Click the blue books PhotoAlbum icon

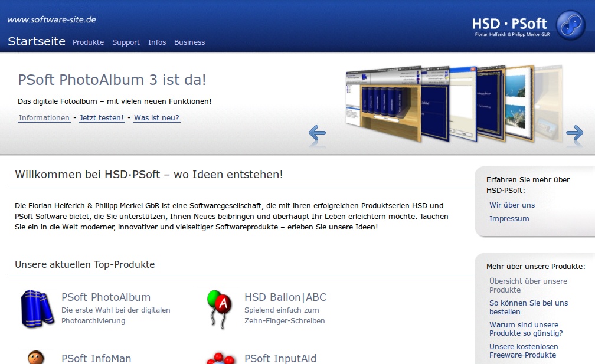pos(37,309)
